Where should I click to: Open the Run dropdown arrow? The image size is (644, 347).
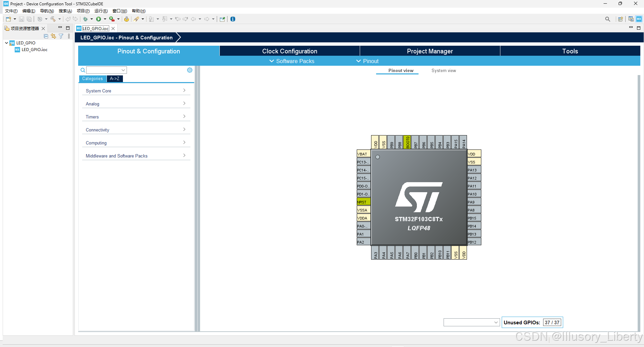point(105,19)
